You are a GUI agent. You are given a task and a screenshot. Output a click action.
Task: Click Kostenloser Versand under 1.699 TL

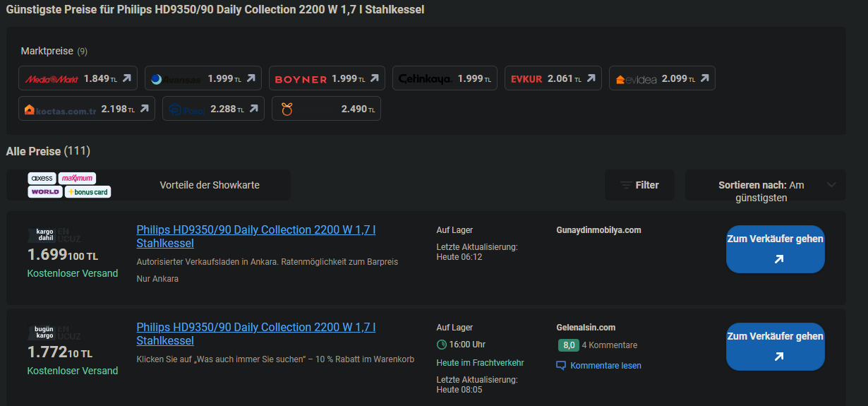click(73, 273)
